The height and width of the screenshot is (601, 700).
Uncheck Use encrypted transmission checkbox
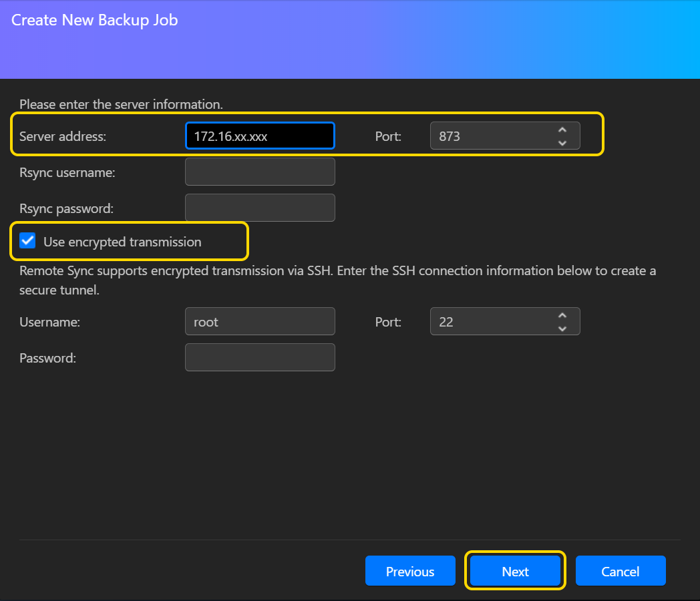27,240
